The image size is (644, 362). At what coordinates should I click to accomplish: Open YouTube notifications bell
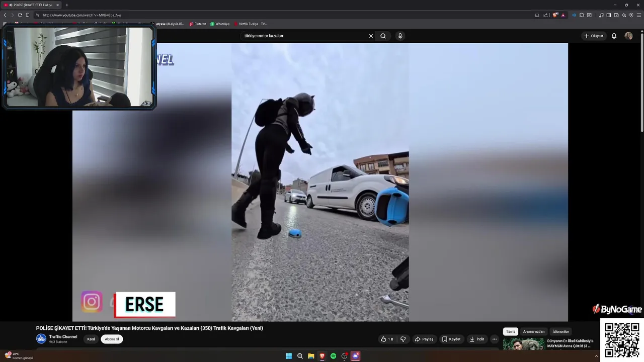pos(614,36)
